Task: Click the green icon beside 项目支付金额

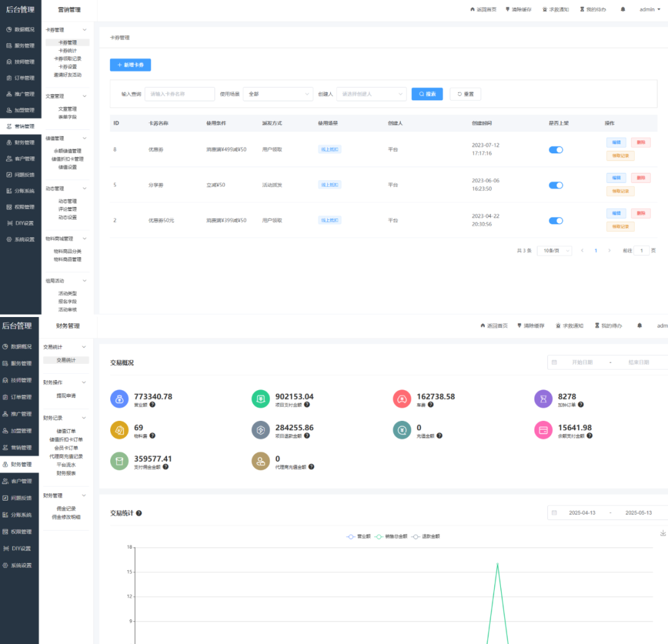Action: [260, 399]
